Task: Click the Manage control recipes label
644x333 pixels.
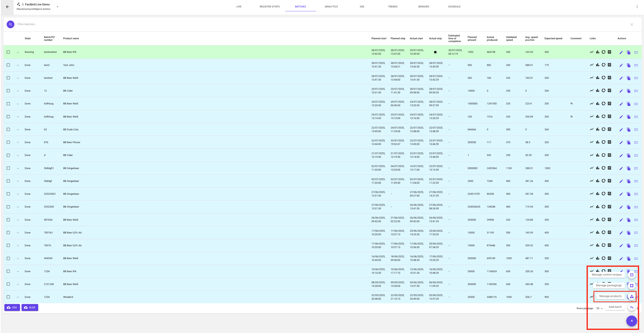Action: [607, 275]
